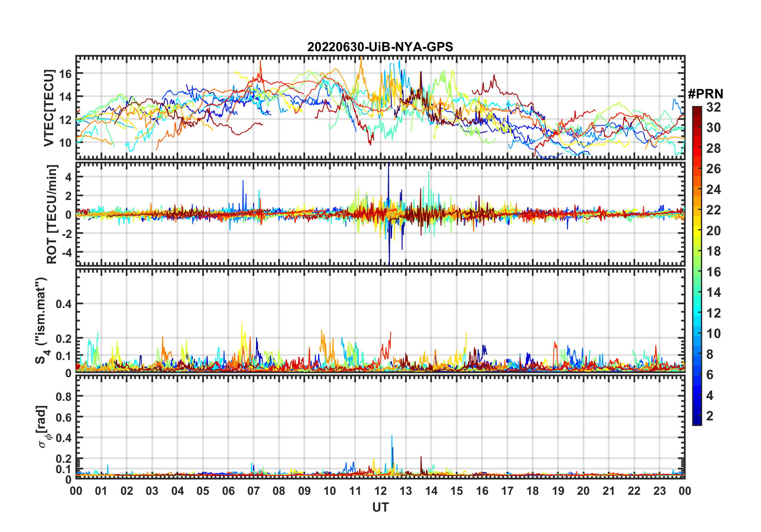Click VTEC y-axis tick label 10
Viewport: 761px width, 532px height.
click(x=65, y=142)
